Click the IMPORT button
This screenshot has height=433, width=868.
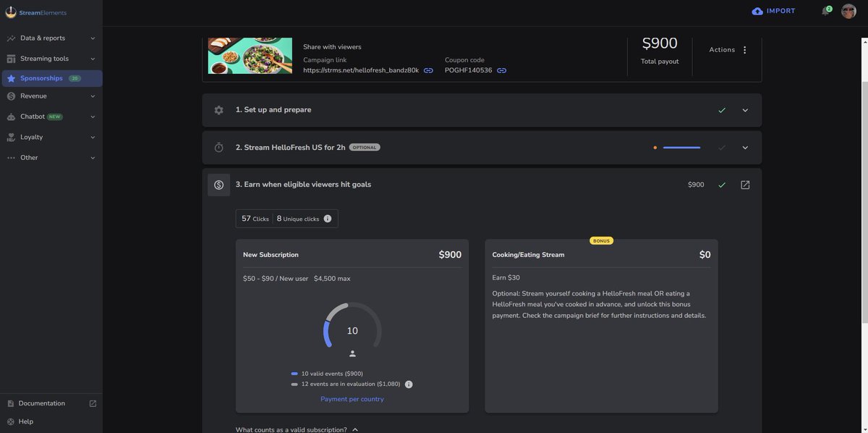click(773, 11)
